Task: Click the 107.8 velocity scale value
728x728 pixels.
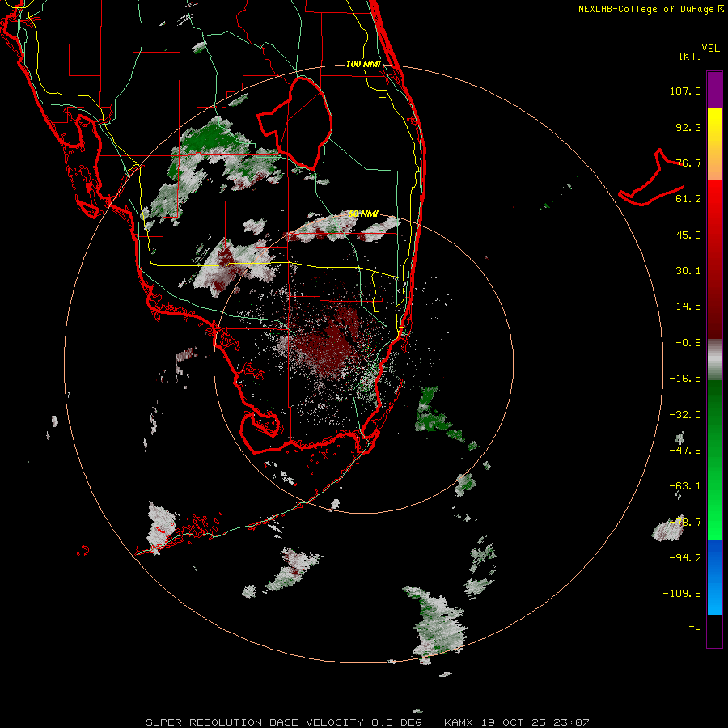Action: pos(685,91)
